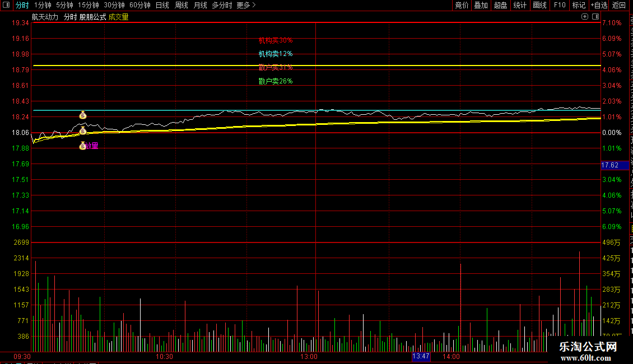Click the 股朋公式 indicator label
Screen dimensions: 633x364
[93, 17]
